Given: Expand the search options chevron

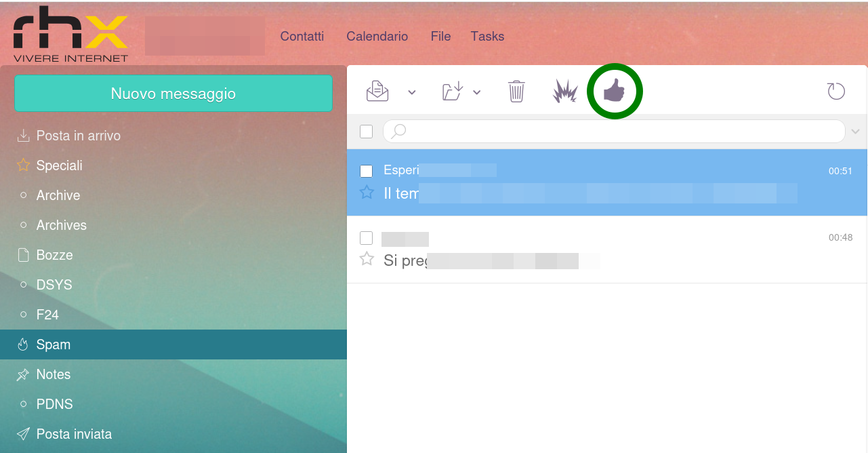Looking at the screenshot, I should (x=855, y=131).
